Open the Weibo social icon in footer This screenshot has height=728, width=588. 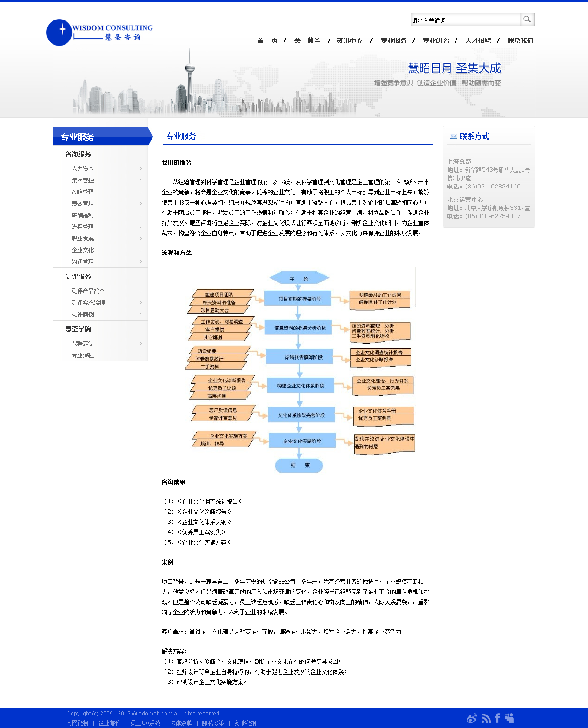472,718
